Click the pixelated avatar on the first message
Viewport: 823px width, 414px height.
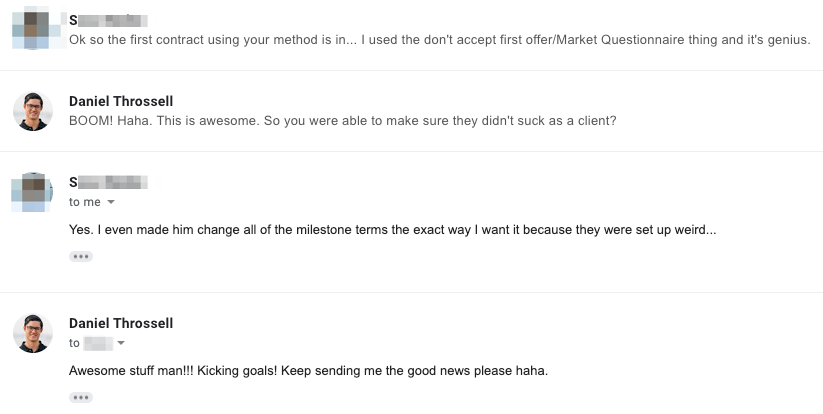[x=33, y=29]
